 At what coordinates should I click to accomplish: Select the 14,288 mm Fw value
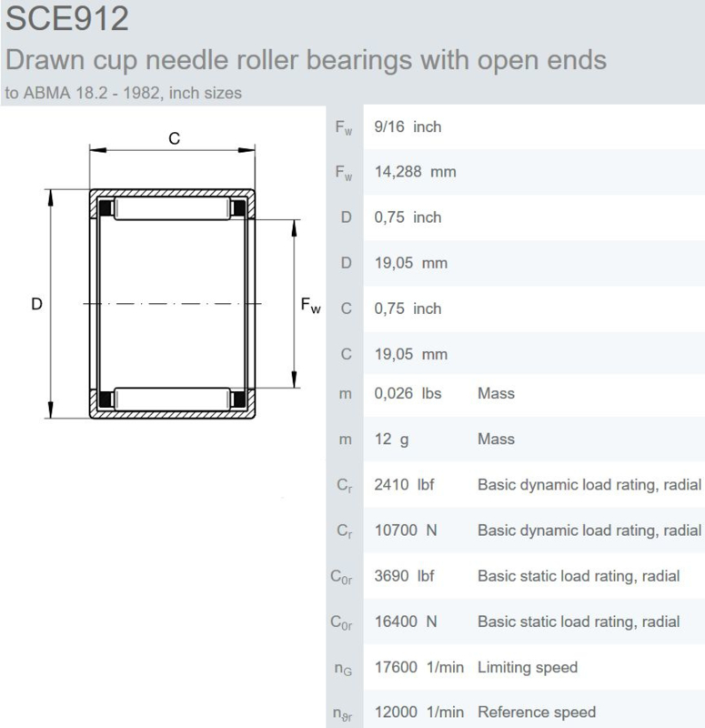click(415, 172)
